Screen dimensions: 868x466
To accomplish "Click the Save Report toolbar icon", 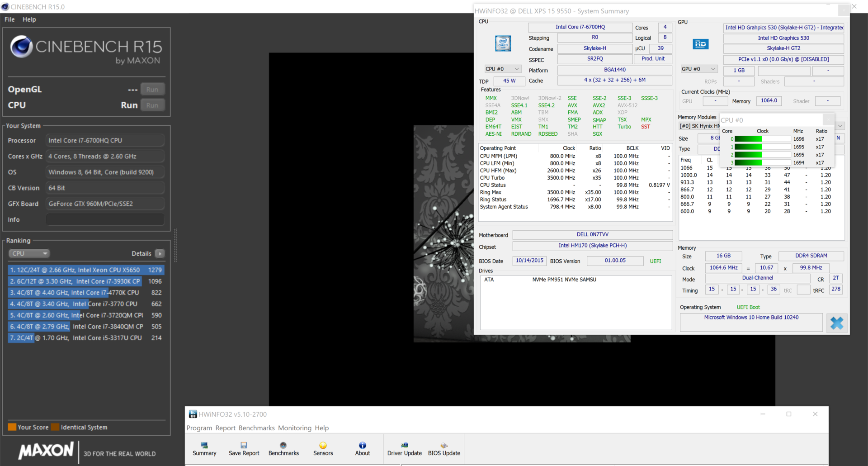I will (x=244, y=449).
